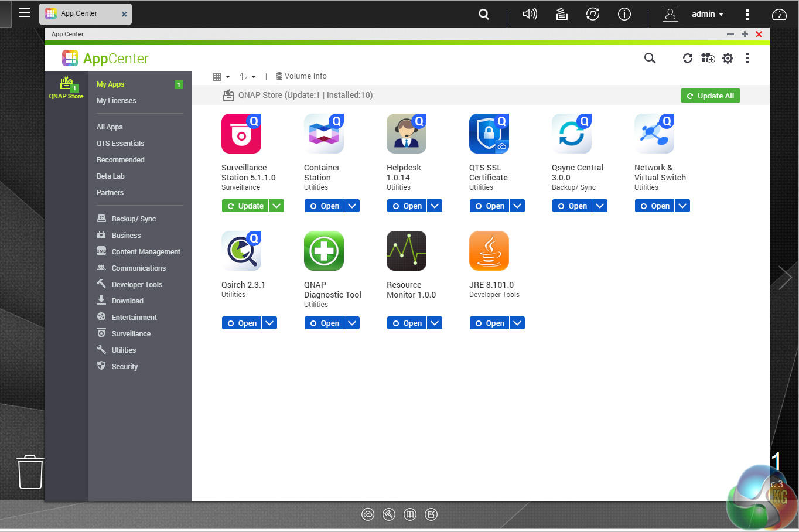Screen dimensions: 799x532
Task: Open Qsync Central
Action: (572, 206)
